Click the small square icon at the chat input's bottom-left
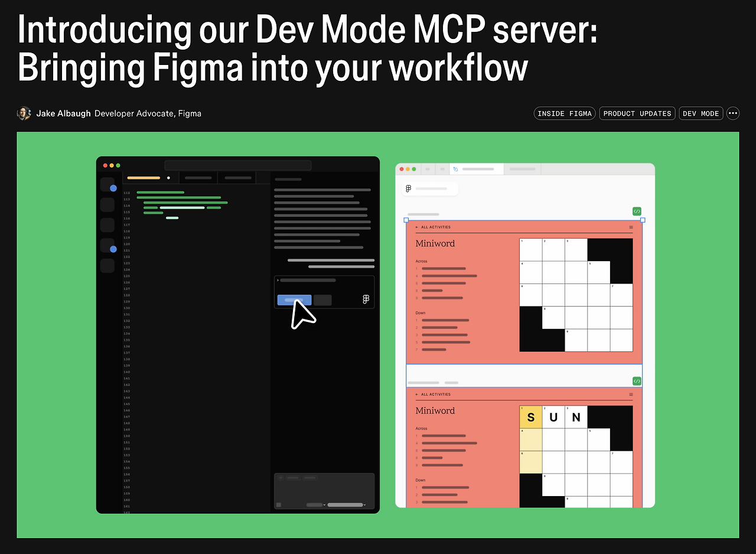The height and width of the screenshot is (554, 756). coord(279,504)
